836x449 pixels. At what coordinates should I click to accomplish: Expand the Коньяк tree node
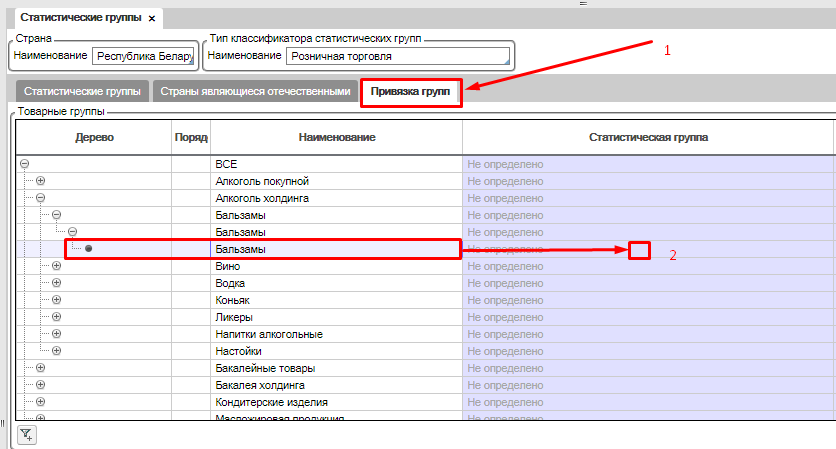pyautogui.click(x=57, y=300)
